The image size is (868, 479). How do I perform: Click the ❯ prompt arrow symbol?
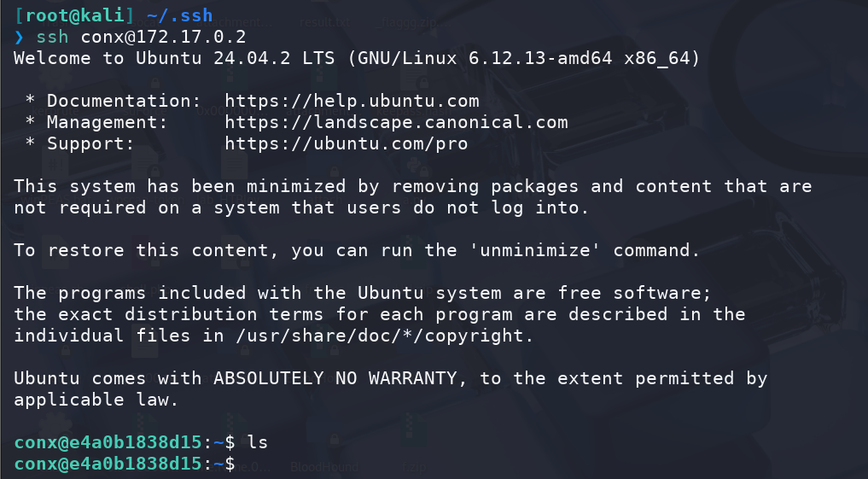pos(19,37)
